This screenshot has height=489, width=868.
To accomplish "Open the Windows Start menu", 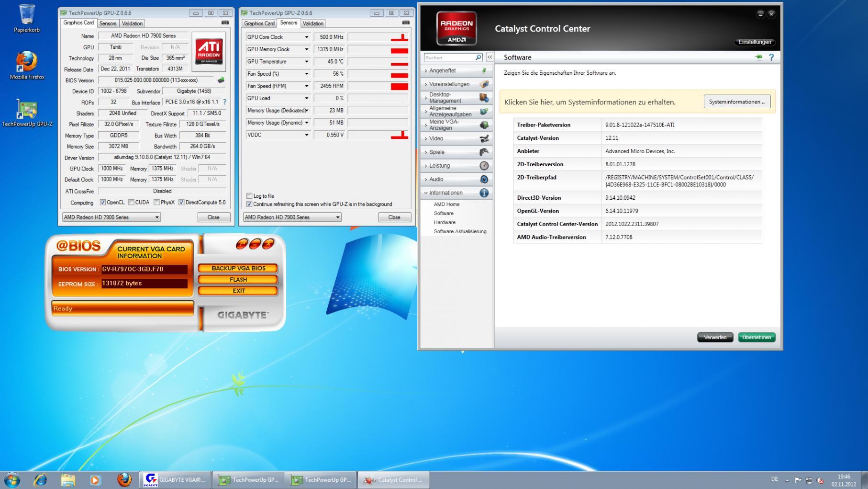I will (x=12, y=479).
